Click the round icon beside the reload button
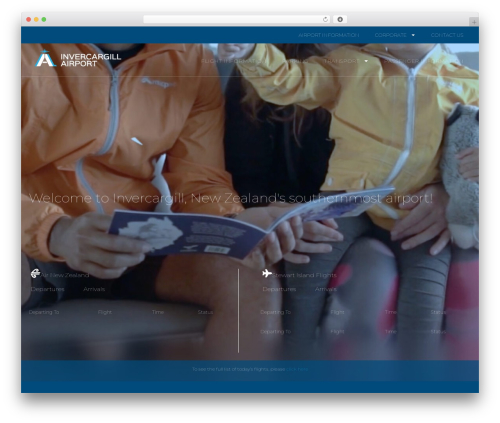 pyautogui.click(x=340, y=20)
